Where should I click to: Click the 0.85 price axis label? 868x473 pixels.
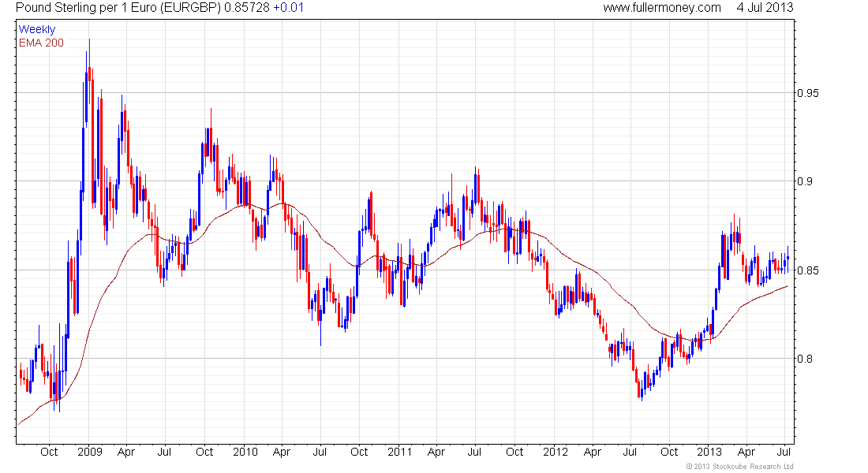(x=808, y=270)
